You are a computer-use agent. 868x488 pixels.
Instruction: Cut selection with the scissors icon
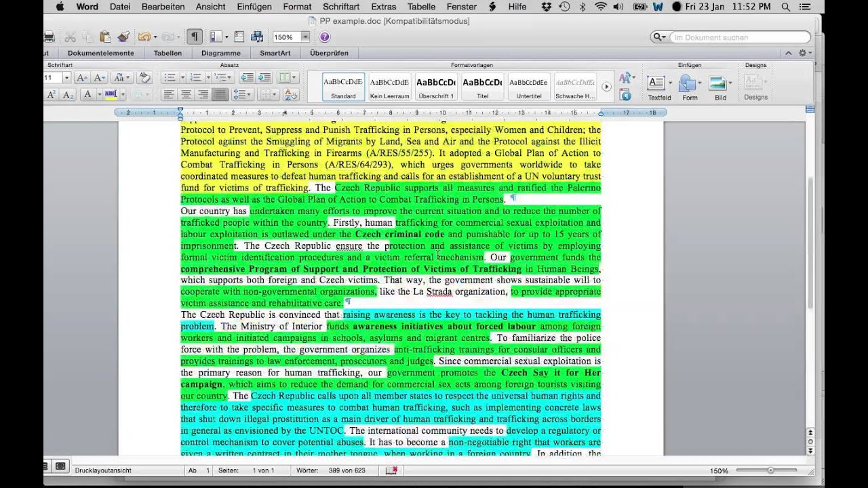tap(71, 37)
